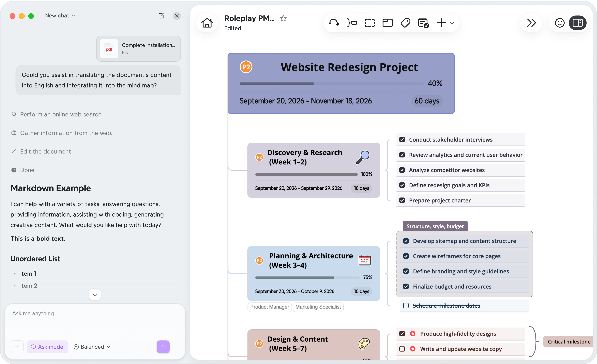Viewport: 597px width, 364px height.
Task: Click the Done status step
Action: [x=27, y=170]
